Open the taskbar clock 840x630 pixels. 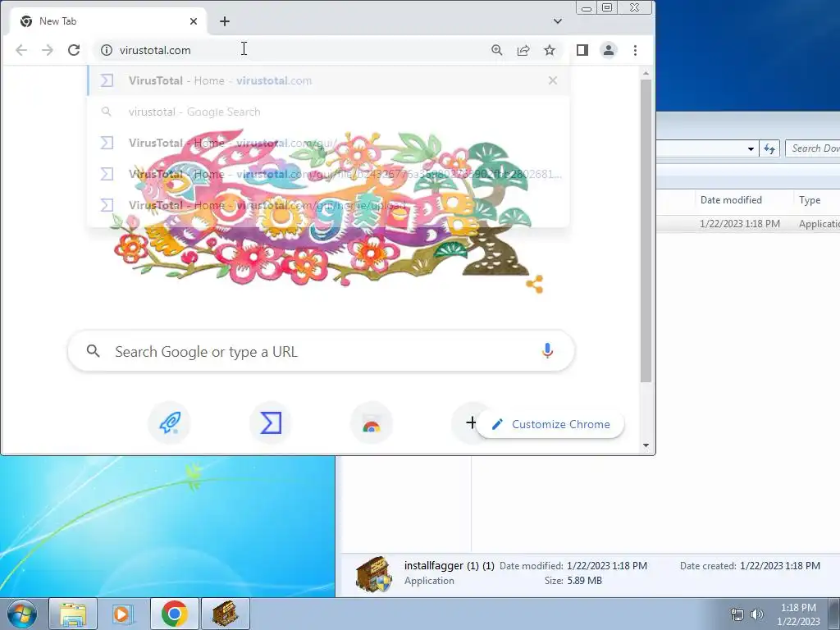[798, 614]
